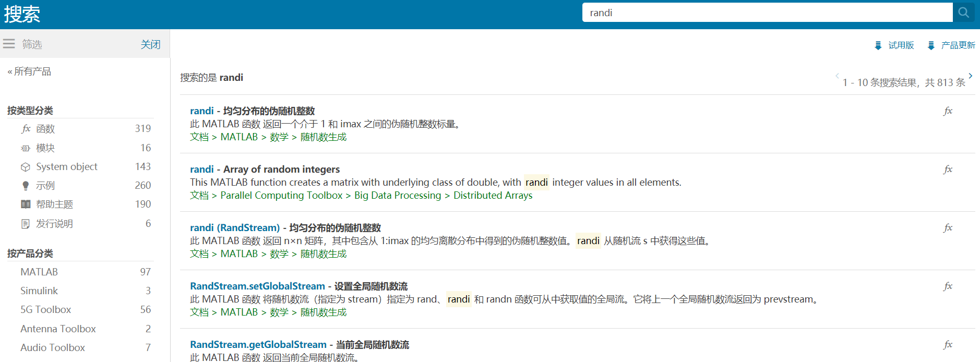Image resolution: width=980 pixels, height=362 pixels.
Task: Click fx icon on randi (RandStream) result
Action: coord(948,227)
